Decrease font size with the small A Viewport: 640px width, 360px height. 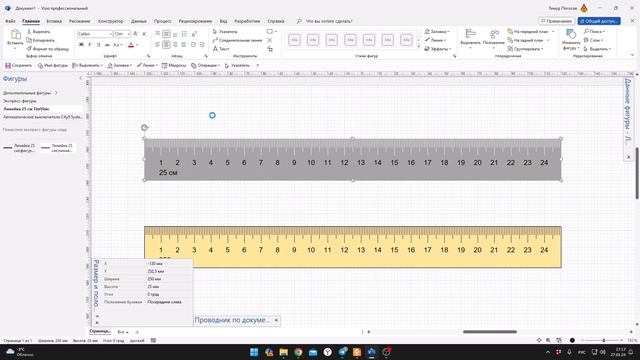144,34
